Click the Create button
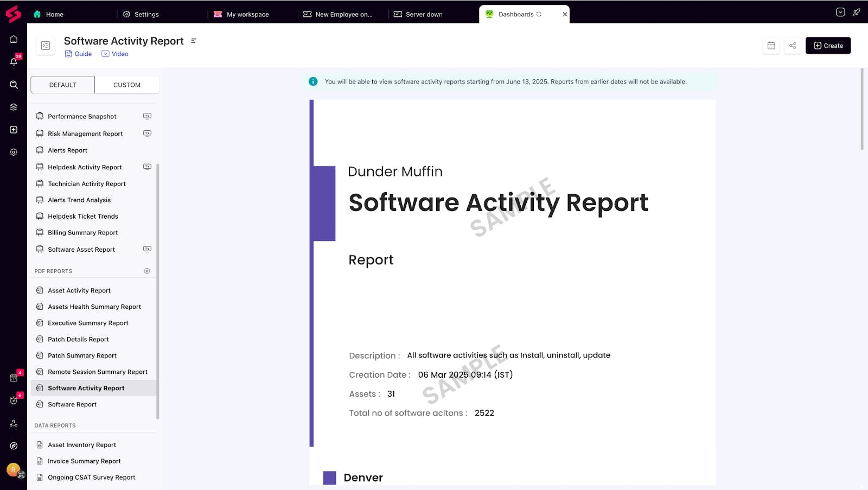 pos(828,46)
